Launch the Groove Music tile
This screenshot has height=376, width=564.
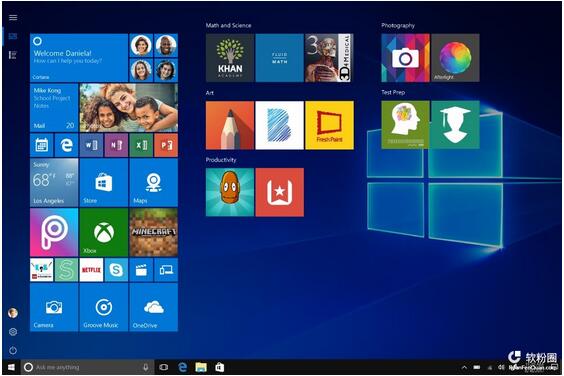(x=104, y=307)
